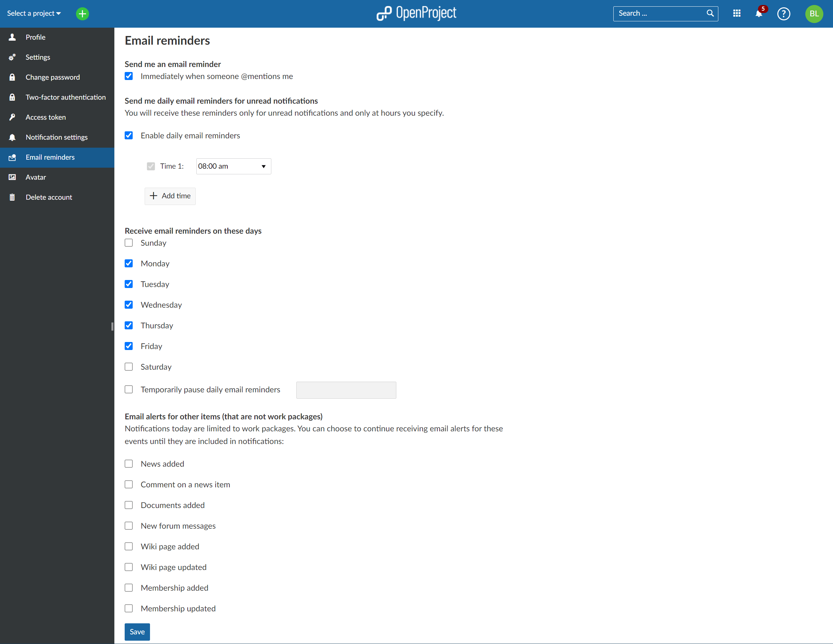This screenshot has width=833, height=644.
Task: Click Change password sidebar icon
Action: coord(14,76)
